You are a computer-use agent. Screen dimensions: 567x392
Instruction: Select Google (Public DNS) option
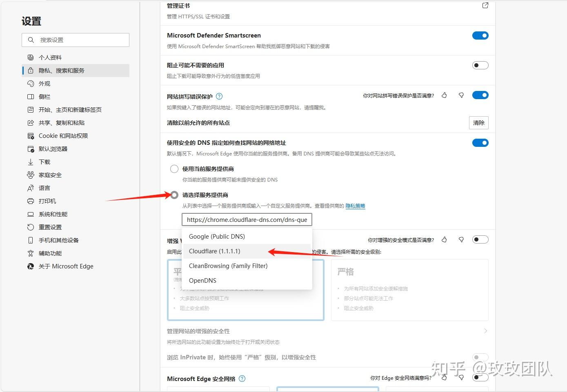[x=216, y=236]
